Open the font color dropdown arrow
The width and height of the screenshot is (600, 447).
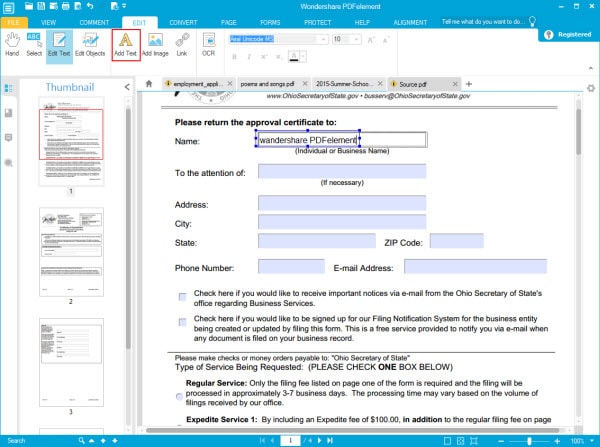click(303, 57)
